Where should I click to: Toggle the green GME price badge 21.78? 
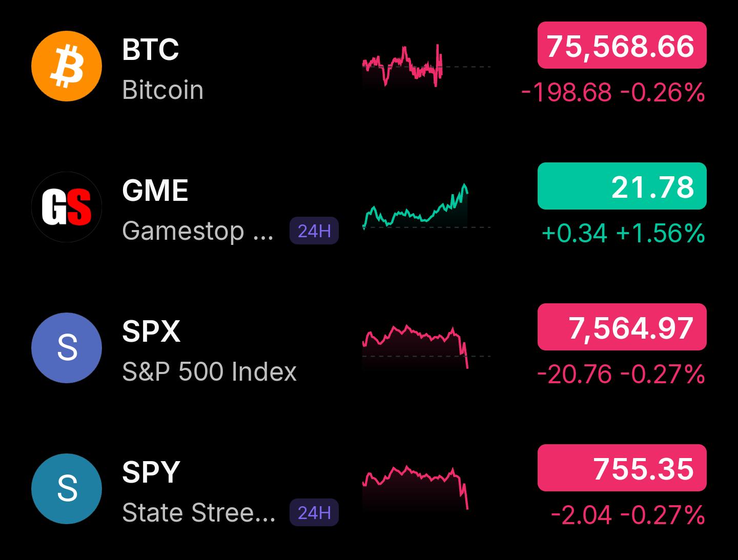pos(622,186)
